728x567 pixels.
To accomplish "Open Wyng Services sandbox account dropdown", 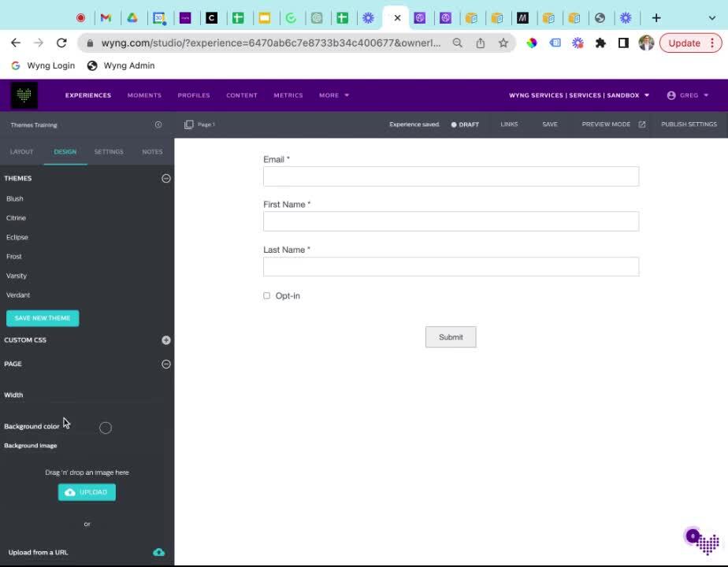I will tap(579, 95).
